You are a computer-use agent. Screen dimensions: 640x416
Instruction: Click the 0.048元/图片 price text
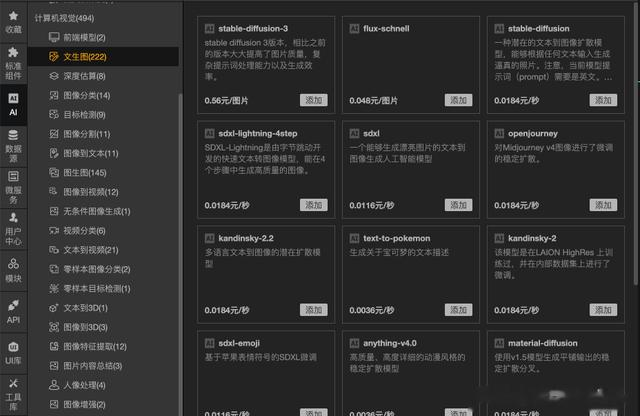coord(373,100)
